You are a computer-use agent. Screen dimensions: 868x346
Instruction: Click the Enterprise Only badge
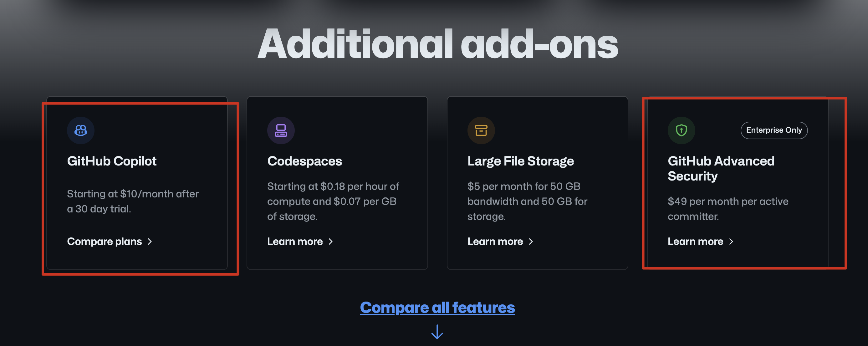pos(774,130)
